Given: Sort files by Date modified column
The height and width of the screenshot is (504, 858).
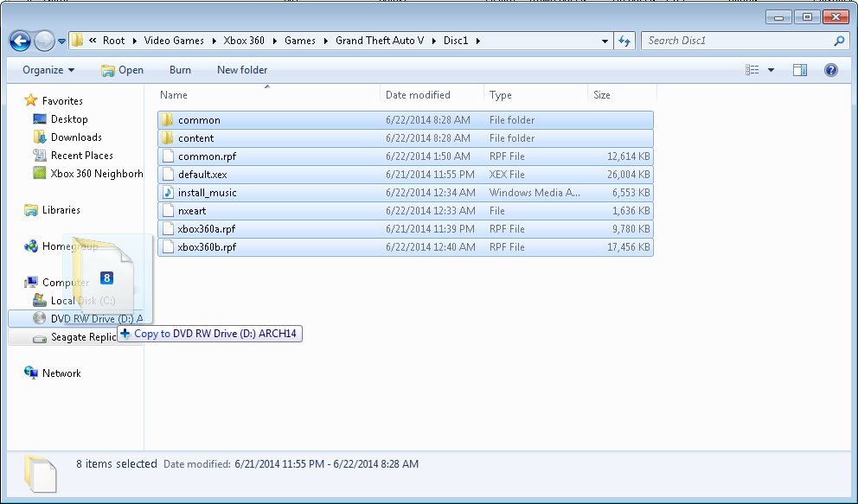Looking at the screenshot, I should (x=418, y=95).
